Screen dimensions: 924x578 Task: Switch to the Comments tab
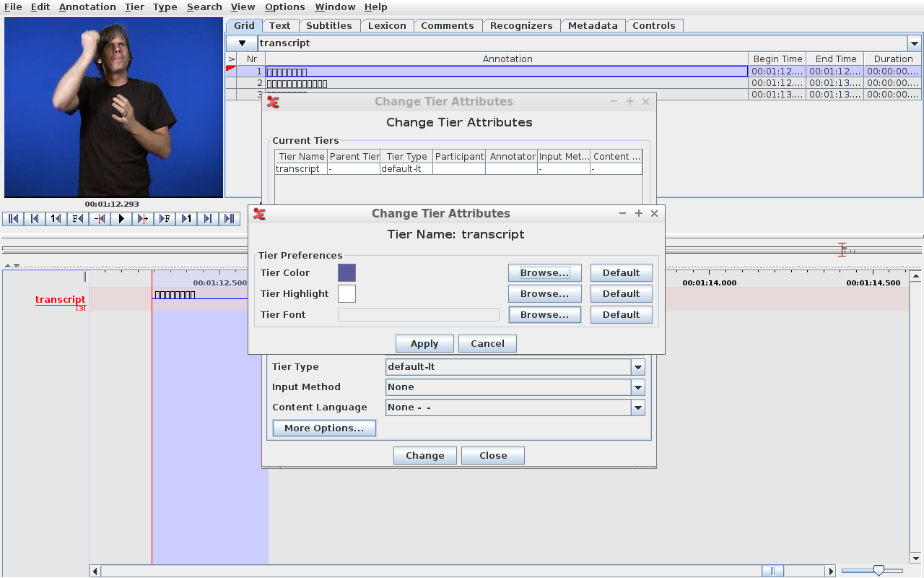pyautogui.click(x=448, y=25)
